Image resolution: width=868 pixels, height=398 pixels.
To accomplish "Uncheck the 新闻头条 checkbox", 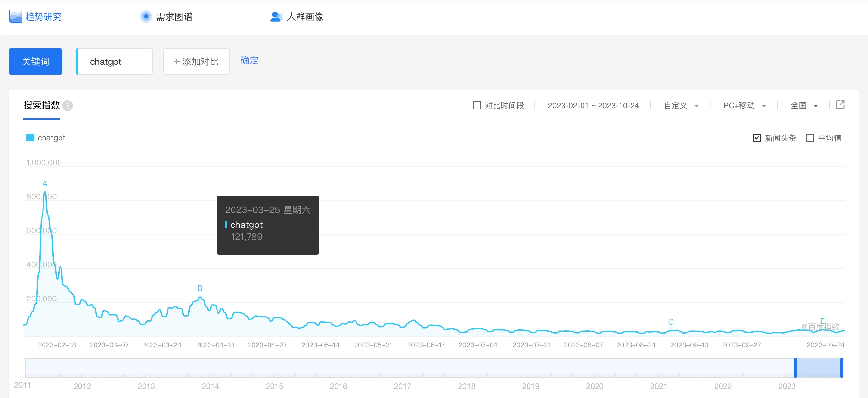I will (x=757, y=138).
